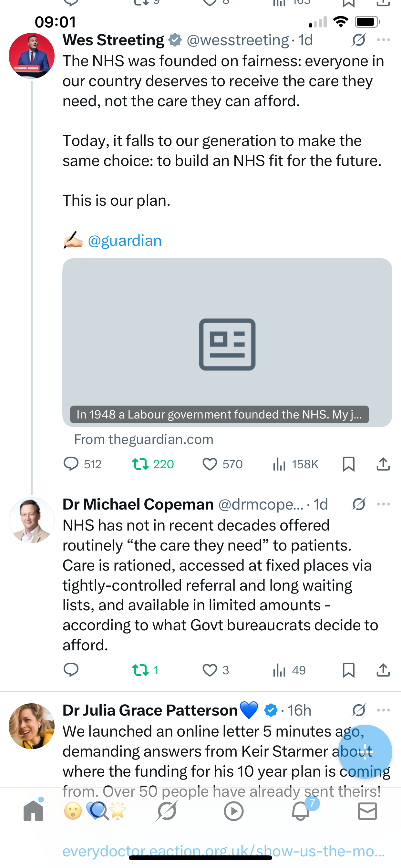Open Grok icon on Wes Streeting's tweet

coord(358,40)
